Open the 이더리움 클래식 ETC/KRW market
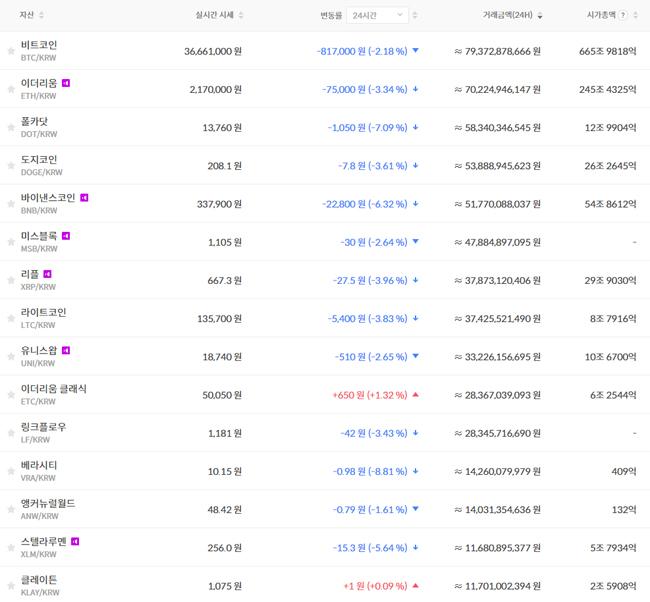650x602 pixels. pyautogui.click(x=53, y=394)
